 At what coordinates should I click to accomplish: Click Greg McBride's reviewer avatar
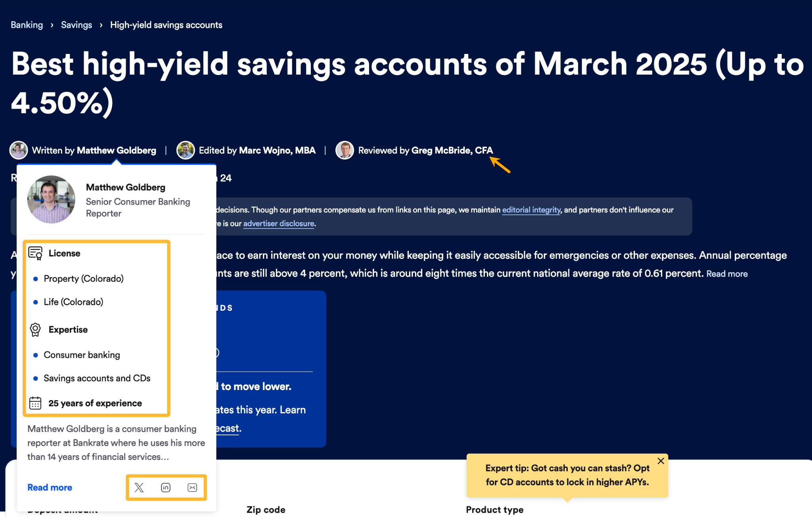point(345,150)
